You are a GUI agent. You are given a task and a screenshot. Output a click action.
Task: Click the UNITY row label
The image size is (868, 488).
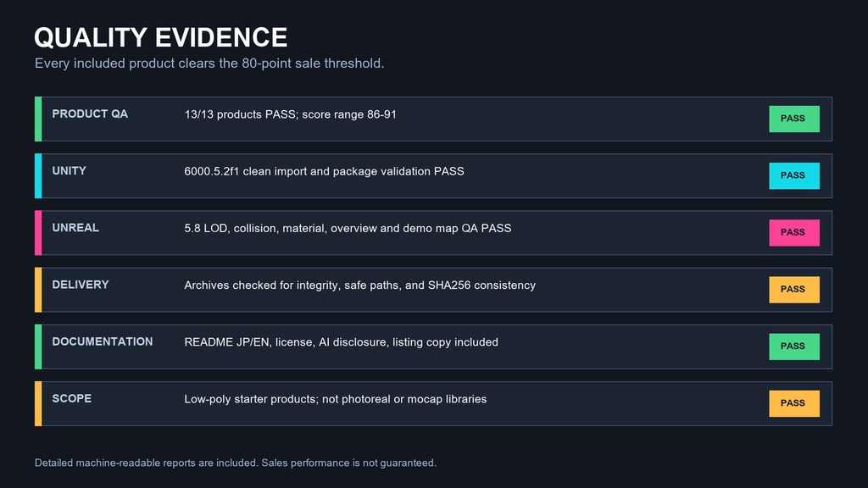70,171
